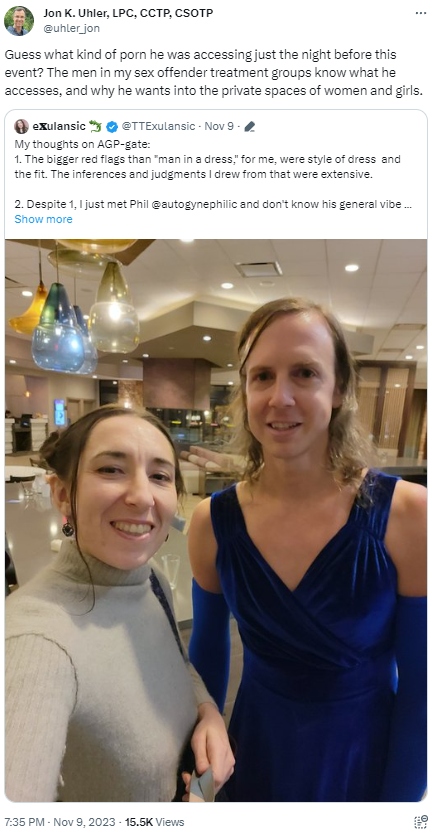
Task: Open Jon K. Uhler, LPC, CCTP, CSOTP profile name
Action: coord(128,14)
